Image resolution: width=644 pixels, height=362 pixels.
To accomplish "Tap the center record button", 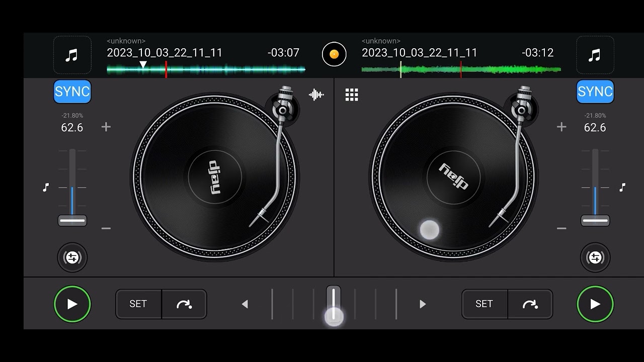I will click(334, 54).
